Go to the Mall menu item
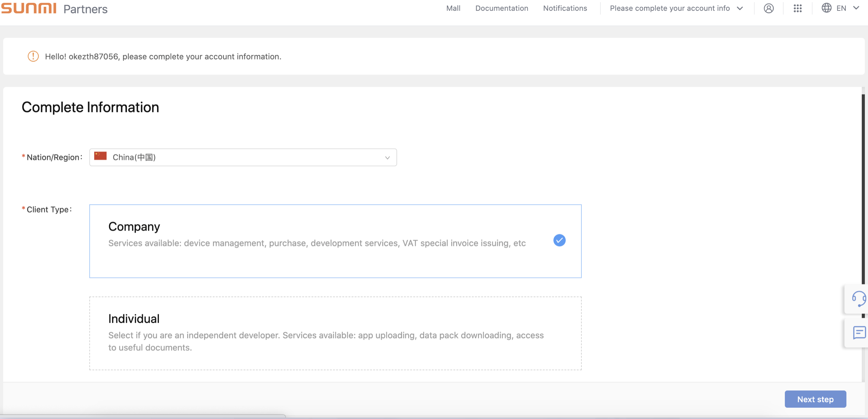The height and width of the screenshot is (419, 868). click(x=453, y=8)
